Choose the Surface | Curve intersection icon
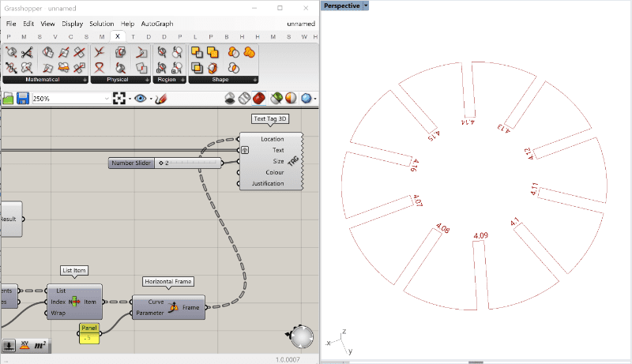 (141, 52)
